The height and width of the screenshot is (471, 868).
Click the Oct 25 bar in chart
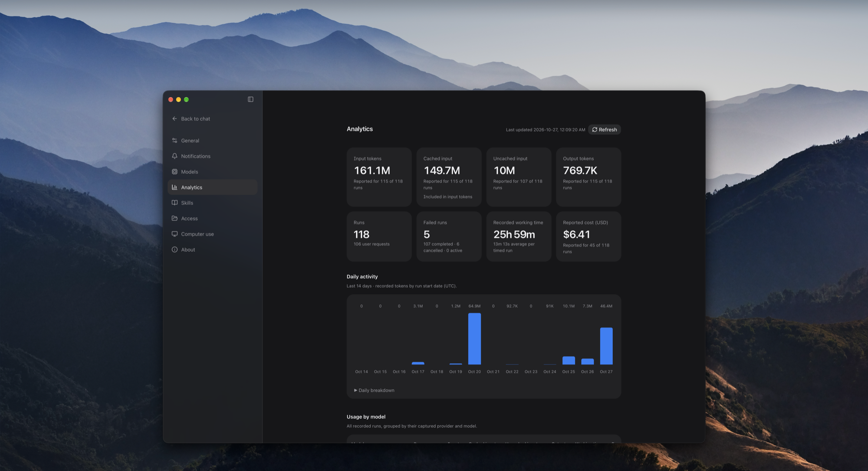pyautogui.click(x=569, y=360)
